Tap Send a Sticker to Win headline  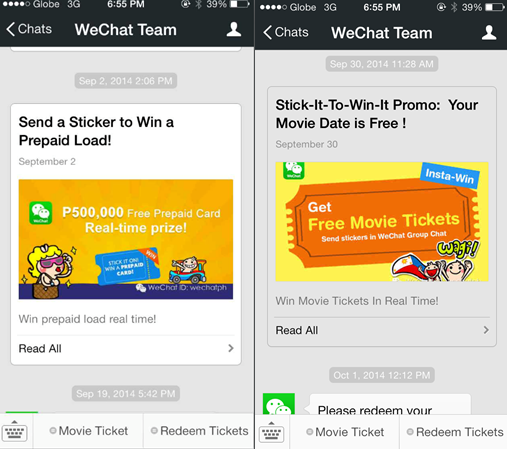[x=96, y=131]
